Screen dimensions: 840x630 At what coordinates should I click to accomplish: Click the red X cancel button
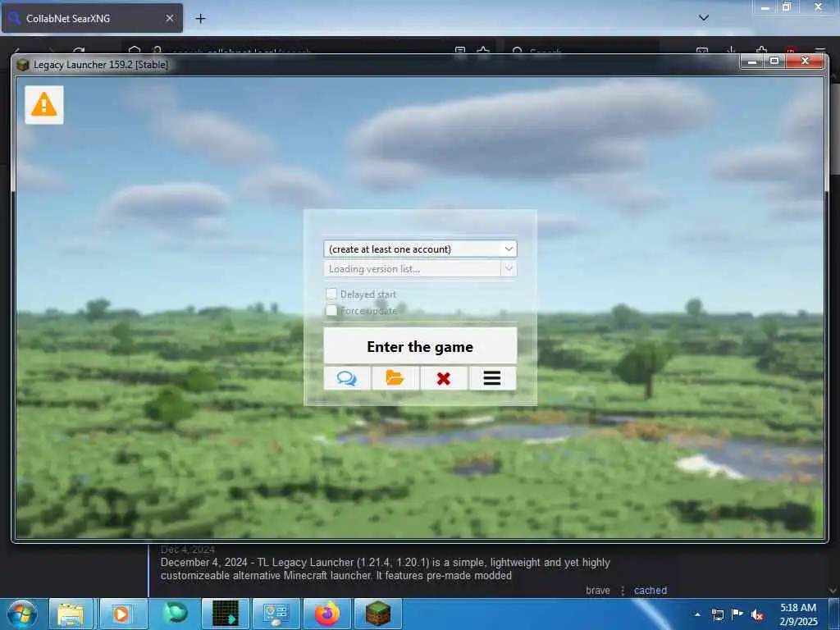click(x=444, y=378)
